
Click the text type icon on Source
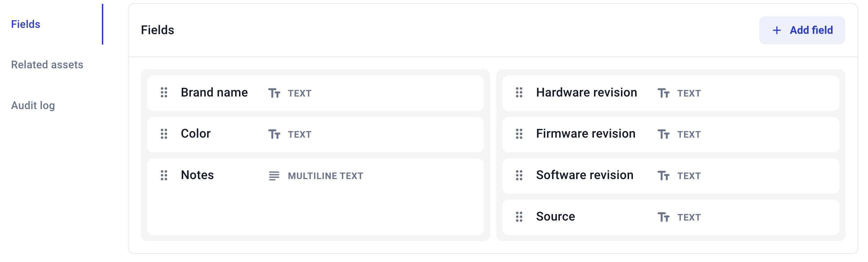click(x=664, y=217)
